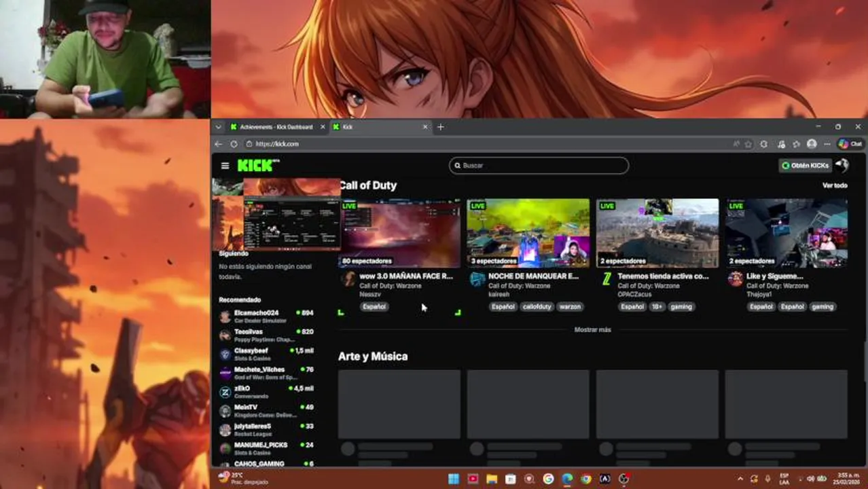Select the Español tag under Nesszv

[x=374, y=306]
